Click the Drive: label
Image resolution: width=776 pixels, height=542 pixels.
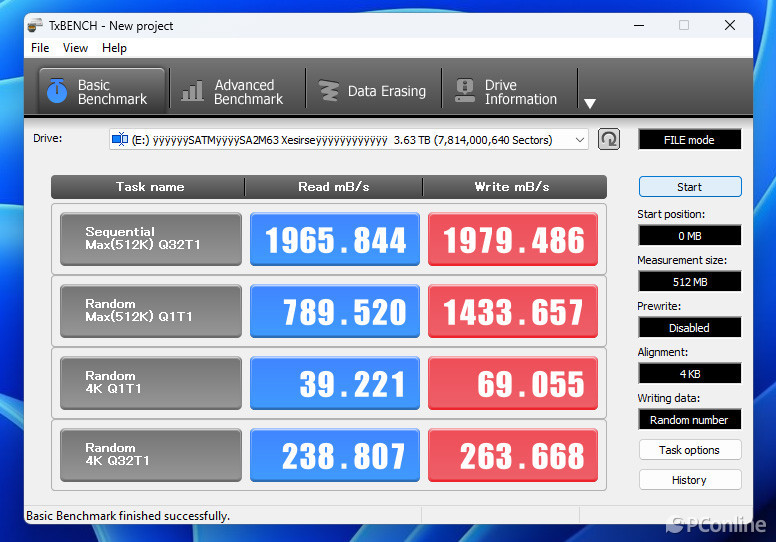[x=48, y=138]
